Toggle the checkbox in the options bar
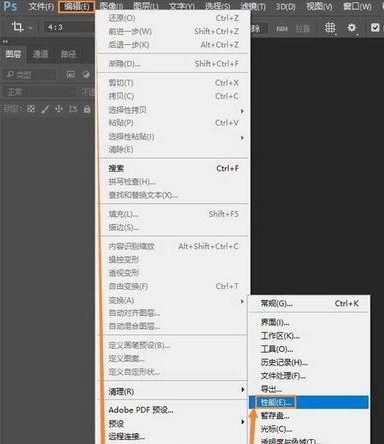384x444 pixels. click(375, 28)
